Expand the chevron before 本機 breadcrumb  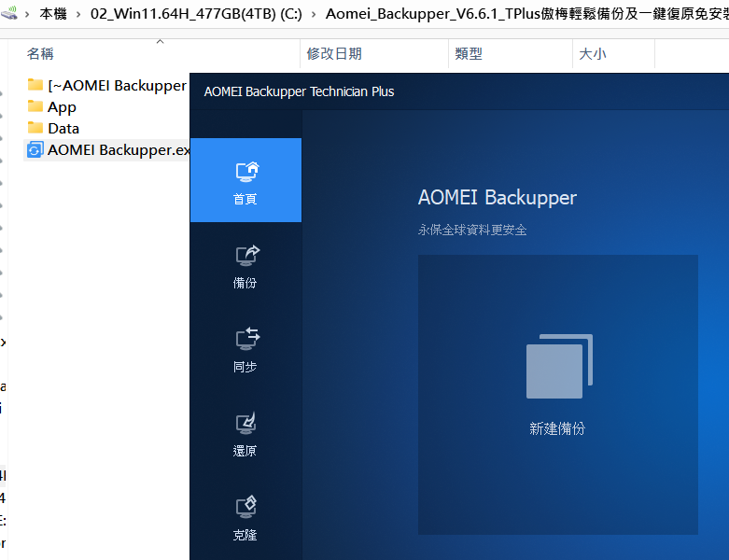(x=27, y=14)
